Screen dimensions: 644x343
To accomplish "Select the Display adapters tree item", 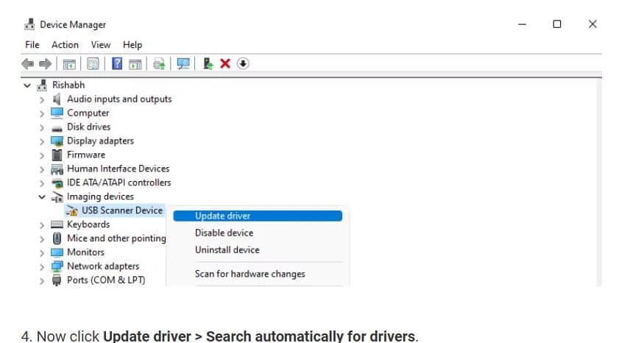I will click(100, 141).
